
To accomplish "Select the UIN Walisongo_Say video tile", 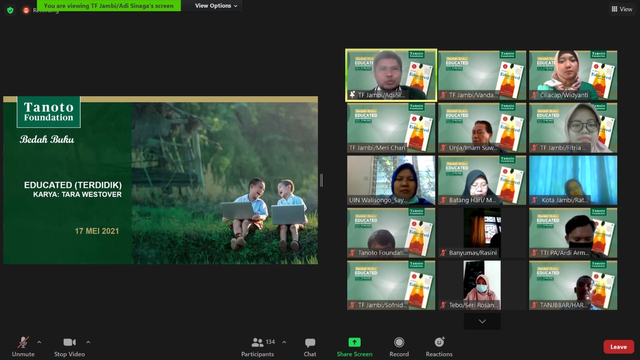I will 391,180.
